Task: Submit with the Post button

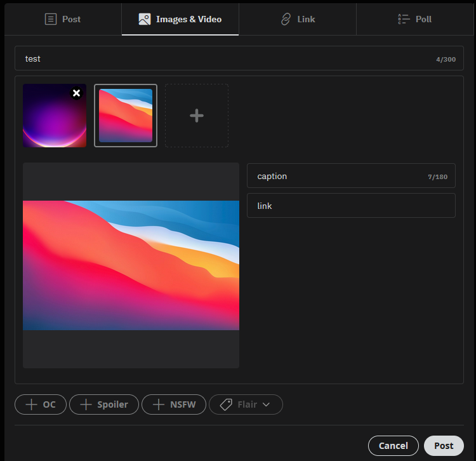Action: (x=444, y=446)
